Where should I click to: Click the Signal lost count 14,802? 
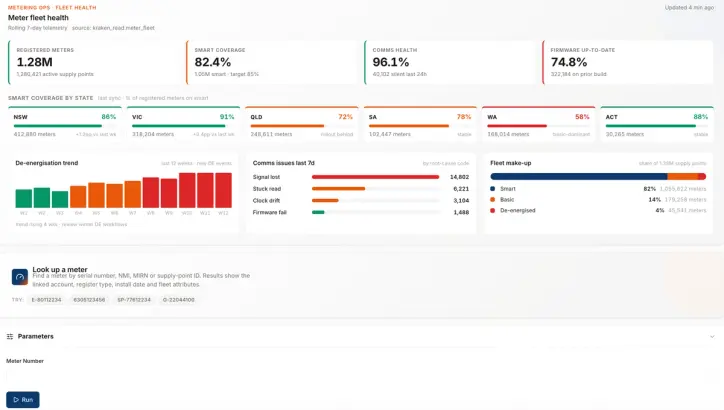point(459,177)
